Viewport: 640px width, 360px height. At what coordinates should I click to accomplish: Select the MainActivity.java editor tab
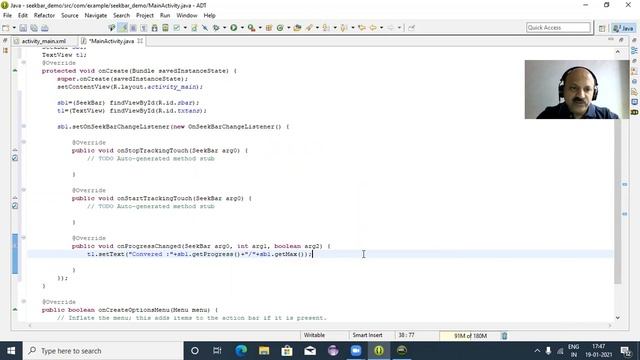coord(111,41)
